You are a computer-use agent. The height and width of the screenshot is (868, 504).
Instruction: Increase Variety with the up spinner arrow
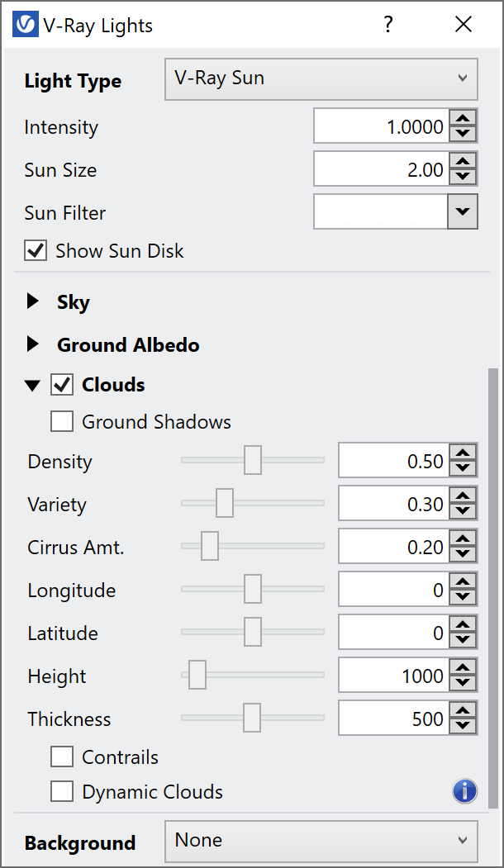pyautogui.click(x=463, y=496)
